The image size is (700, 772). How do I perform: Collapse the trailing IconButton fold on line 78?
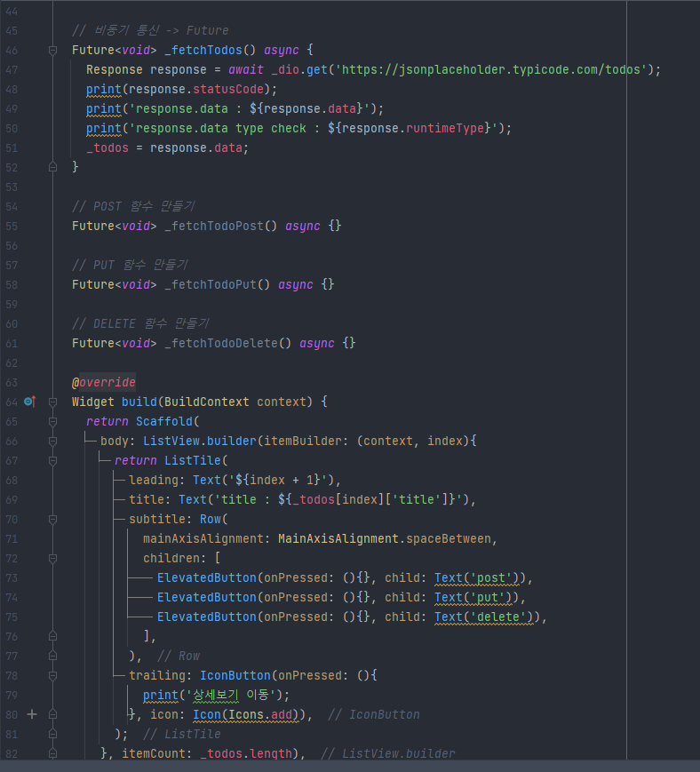pos(52,675)
